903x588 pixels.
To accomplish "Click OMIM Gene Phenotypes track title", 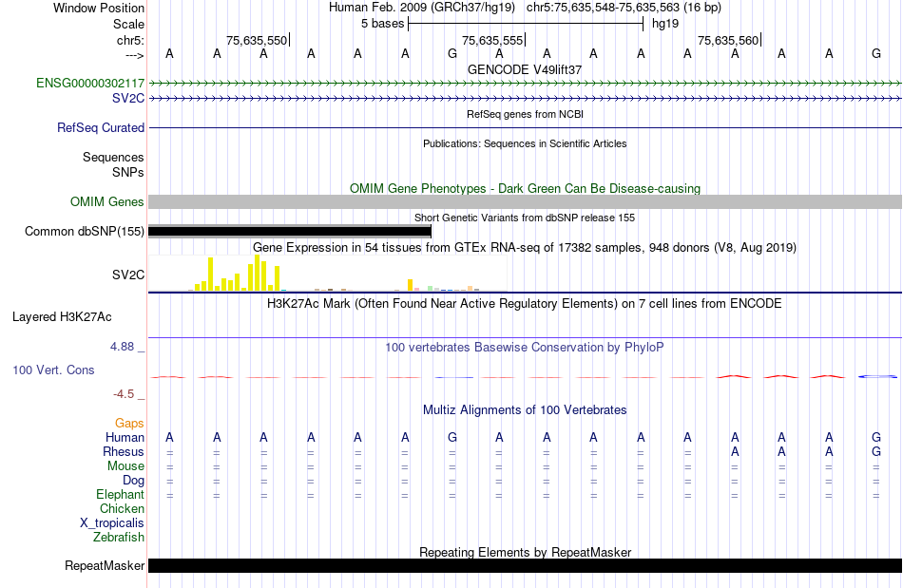I will click(x=525, y=189).
